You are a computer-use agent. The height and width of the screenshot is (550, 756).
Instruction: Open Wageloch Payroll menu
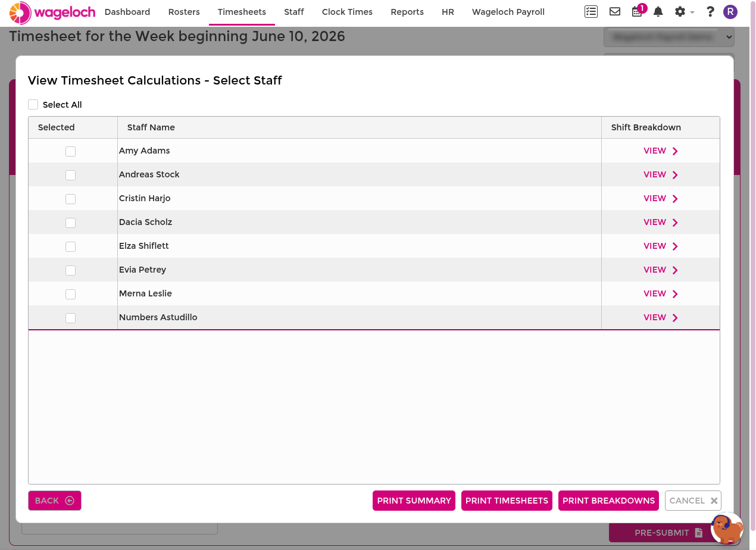click(x=508, y=12)
